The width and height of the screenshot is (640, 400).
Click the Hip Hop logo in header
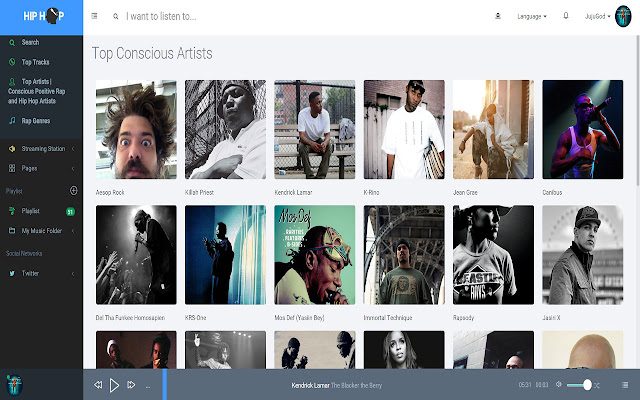pos(44,16)
